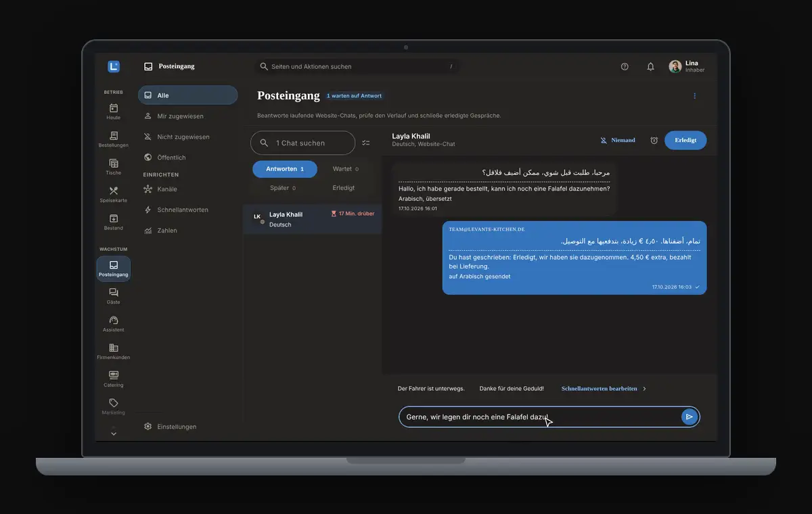The height and width of the screenshot is (514, 812).
Task: Open the chat list filter icon
Action: click(x=366, y=143)
